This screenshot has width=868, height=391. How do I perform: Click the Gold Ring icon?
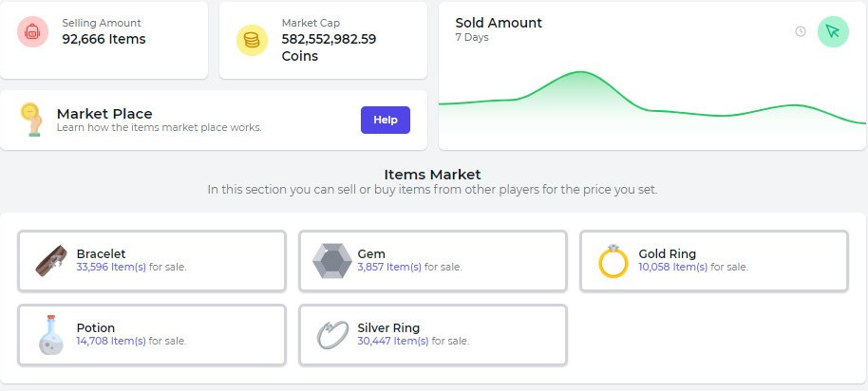613,260
